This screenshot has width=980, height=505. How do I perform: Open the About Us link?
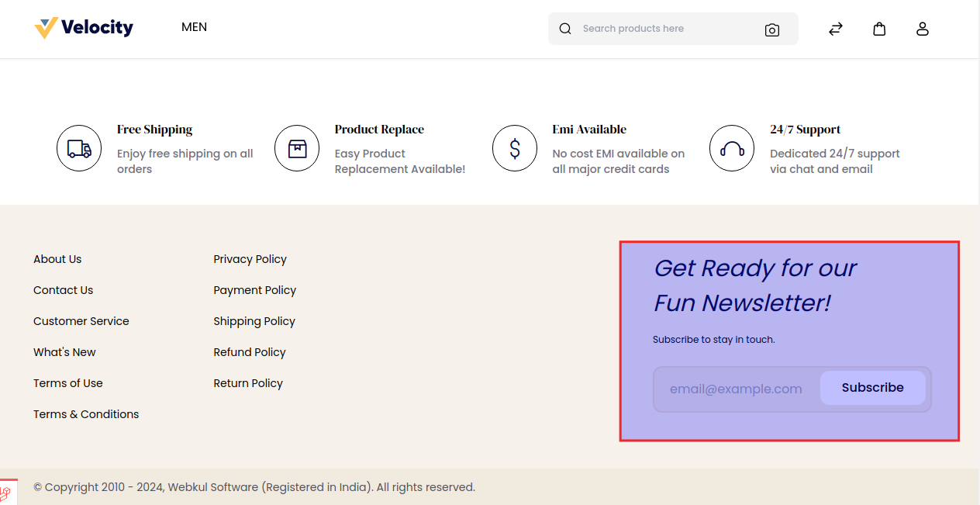coord(57,259)
